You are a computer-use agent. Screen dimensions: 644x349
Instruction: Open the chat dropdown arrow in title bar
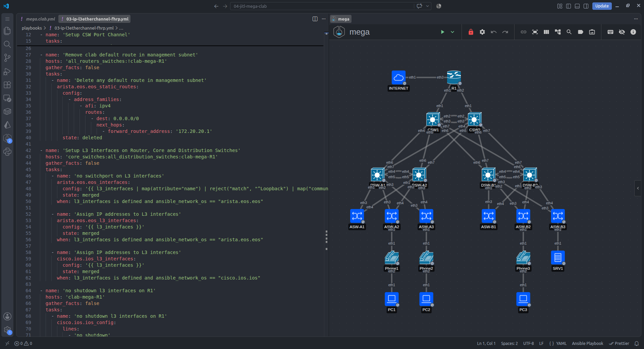pyautogui.click(x=427, y=6)
